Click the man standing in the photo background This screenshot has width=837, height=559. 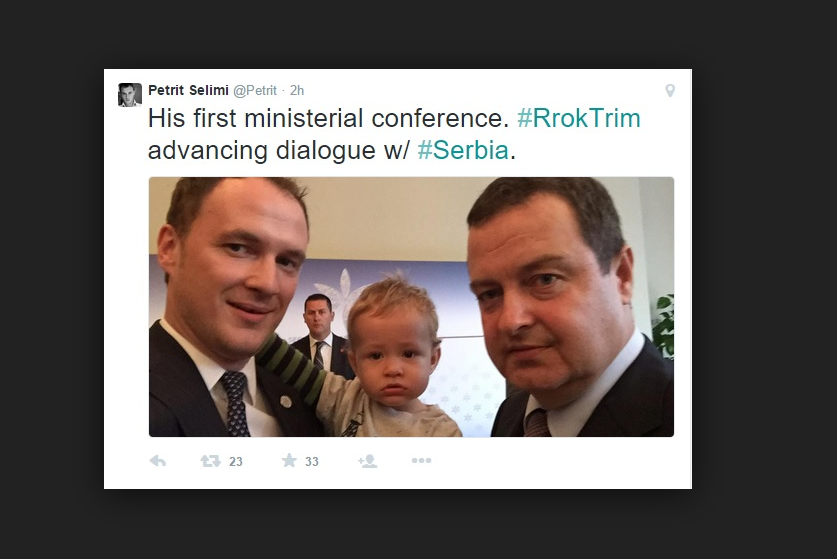(317, 330)
